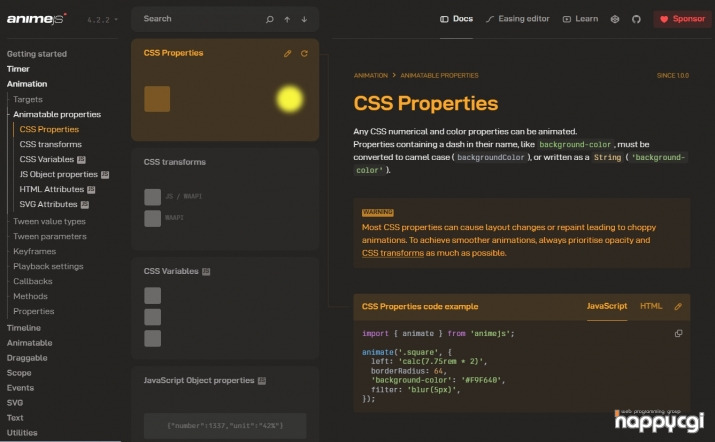Click the first gray square in CSS transforms
The height and width of the screenshot is (442, 715).
click(153, 197)
